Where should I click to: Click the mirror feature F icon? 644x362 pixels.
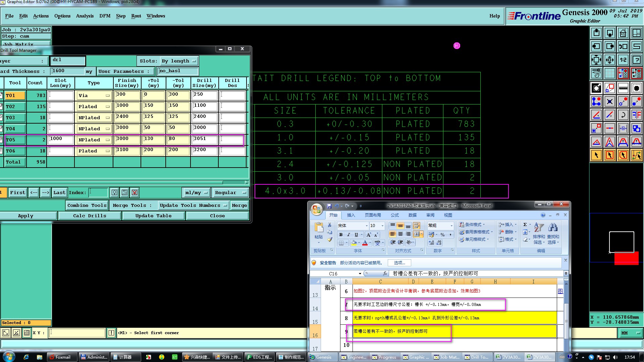(x=636, y=115)
